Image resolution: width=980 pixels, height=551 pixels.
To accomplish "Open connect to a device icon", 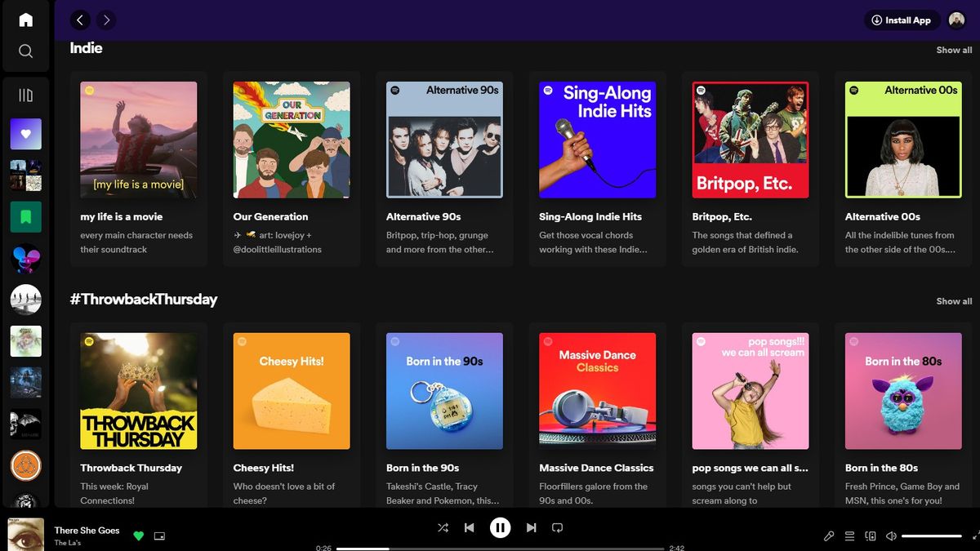I will (871, 536).
